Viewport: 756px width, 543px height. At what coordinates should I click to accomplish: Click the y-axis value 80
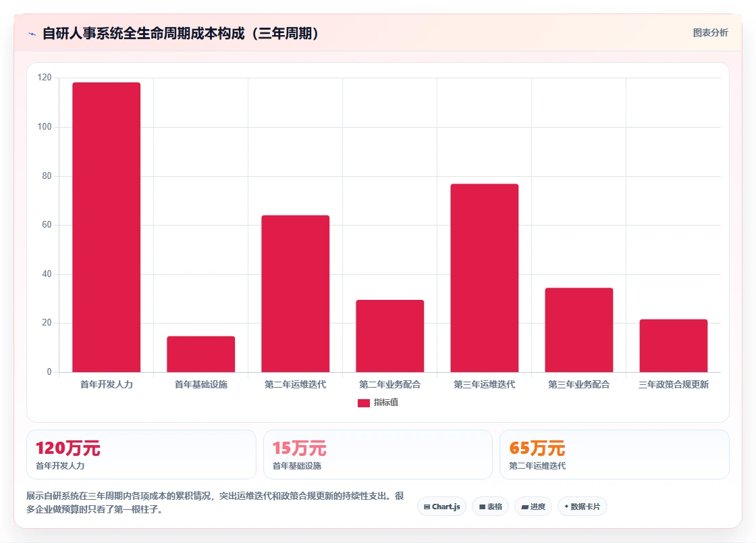pyautogui.click(x=47, y=176)
